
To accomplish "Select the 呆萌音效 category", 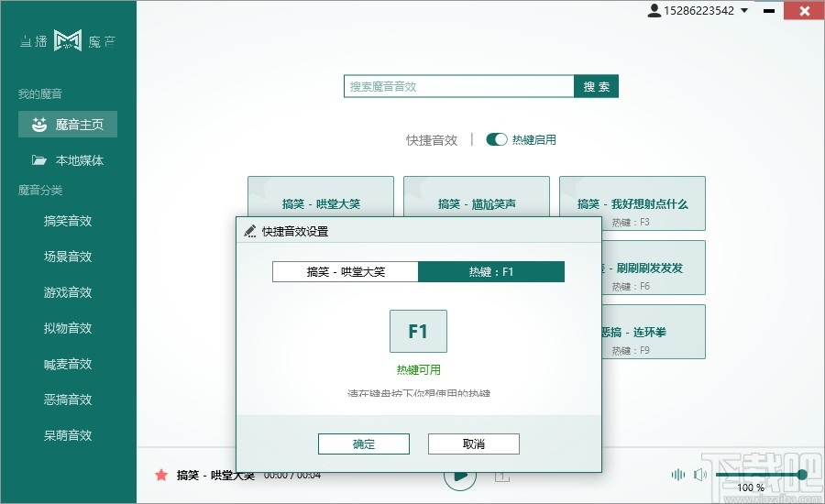I will click(x=68, y=435).
